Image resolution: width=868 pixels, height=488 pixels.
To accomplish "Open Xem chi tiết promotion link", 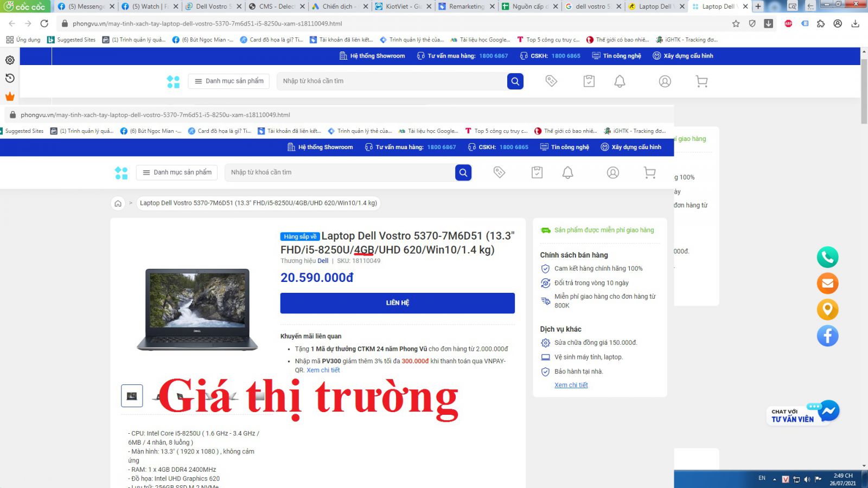I will tap(323, 370).
